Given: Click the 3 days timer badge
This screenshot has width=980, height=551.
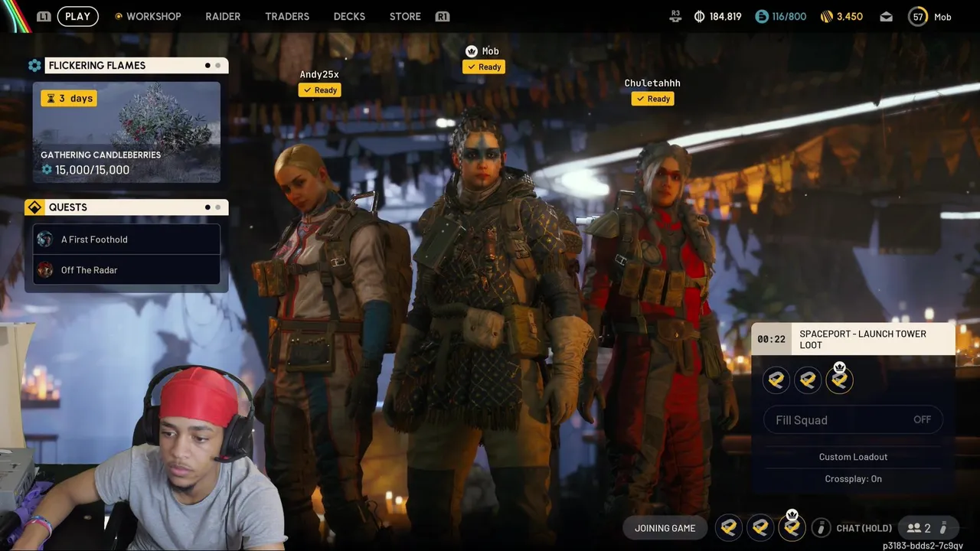Looking at the screenshot, I should tap(69, 98).
